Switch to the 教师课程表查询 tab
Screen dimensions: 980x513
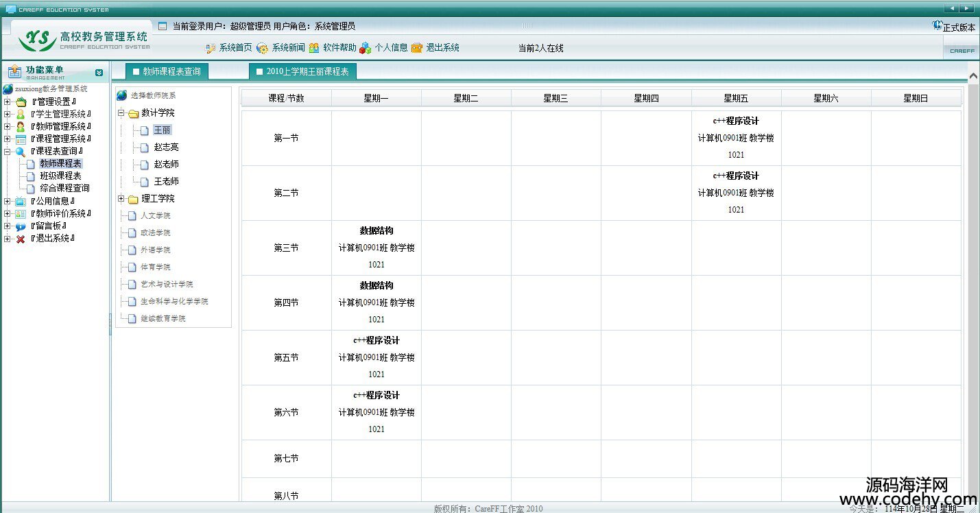point(167,71)
